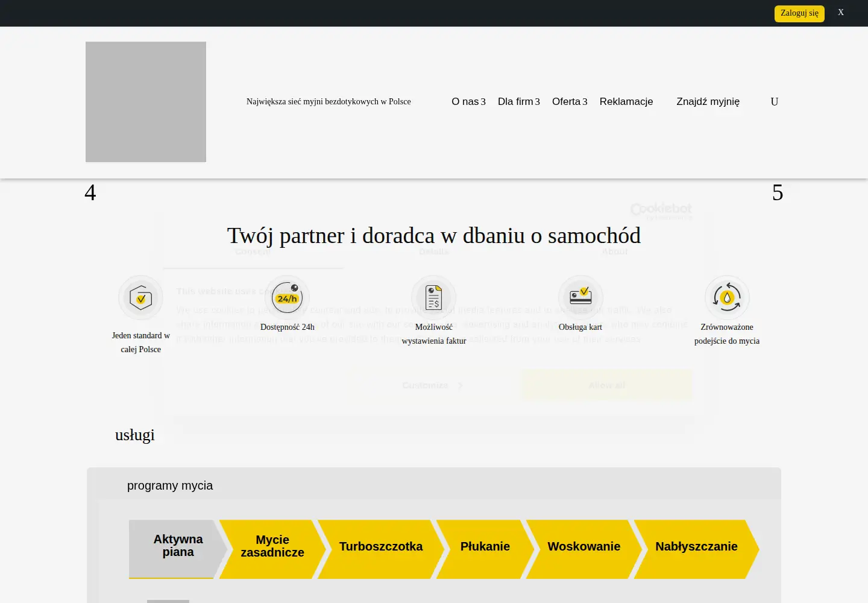868x603 pixels.
Task: Click the payment card icon
Action: pos(580,298)
